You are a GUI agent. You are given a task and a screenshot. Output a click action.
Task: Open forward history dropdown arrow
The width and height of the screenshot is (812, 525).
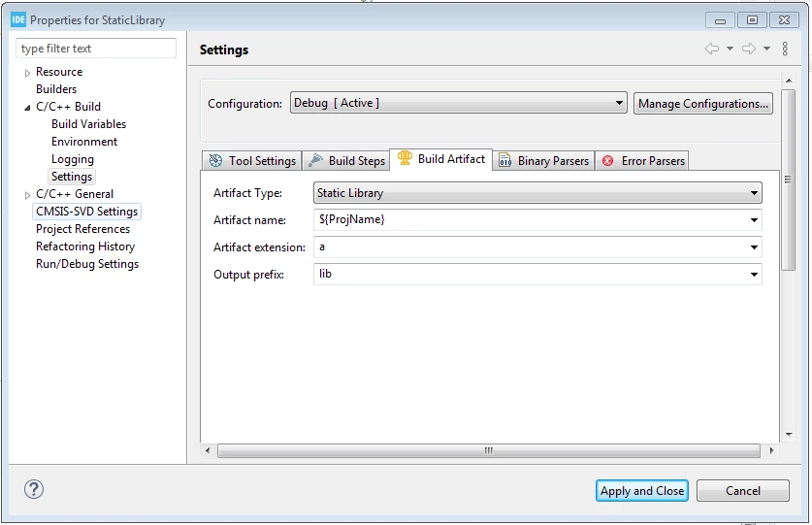point(767,49)
